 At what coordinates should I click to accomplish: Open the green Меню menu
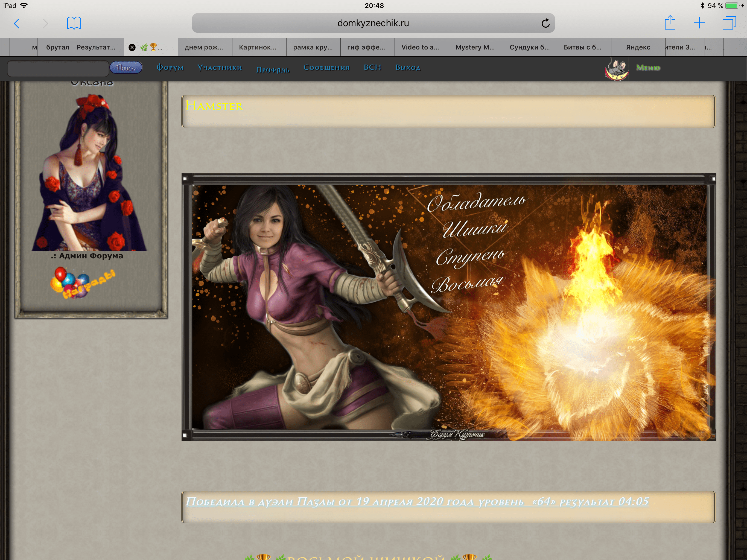pyautogui.click(x=648, y=68)
